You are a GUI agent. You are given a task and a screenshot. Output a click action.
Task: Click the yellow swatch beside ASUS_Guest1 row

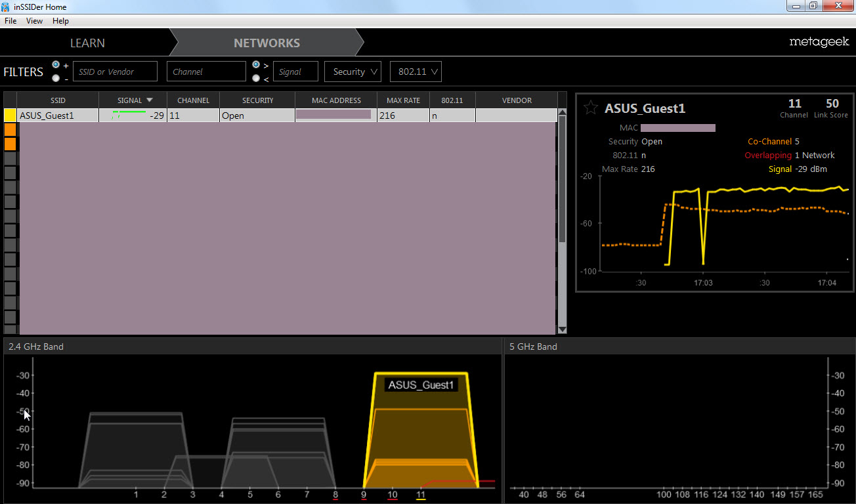tap(10, 115)
